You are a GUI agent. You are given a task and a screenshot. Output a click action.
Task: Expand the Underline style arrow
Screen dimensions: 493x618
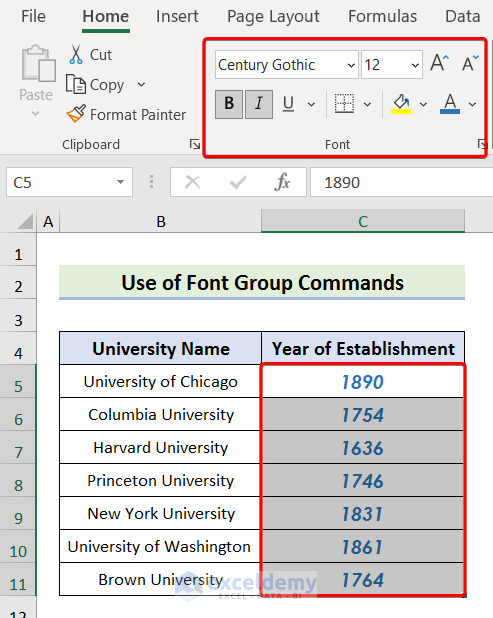pyautogui.click(x=311, y=104)
